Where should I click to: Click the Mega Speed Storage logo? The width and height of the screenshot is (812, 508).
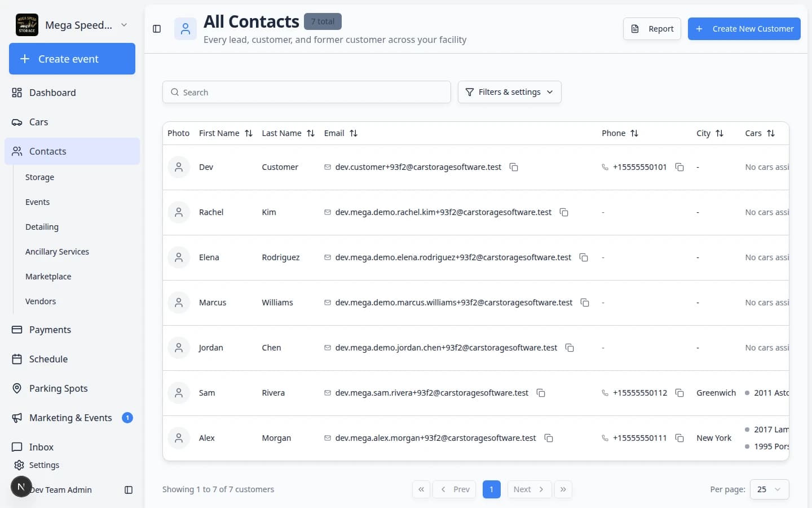pyautogui.click(x=27, y=25)
